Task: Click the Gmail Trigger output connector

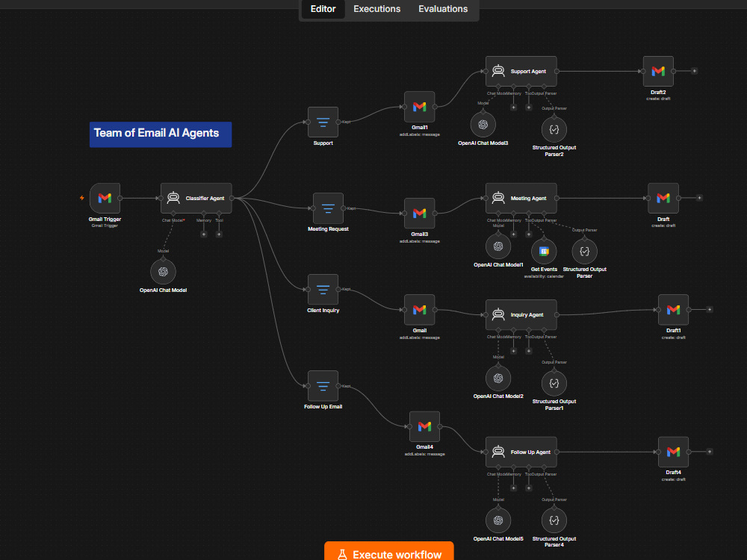Action: click(120, 198)
